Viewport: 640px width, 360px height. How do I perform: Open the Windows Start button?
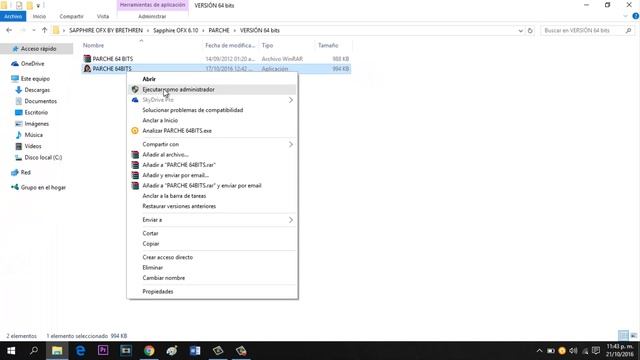click(11, 351)
